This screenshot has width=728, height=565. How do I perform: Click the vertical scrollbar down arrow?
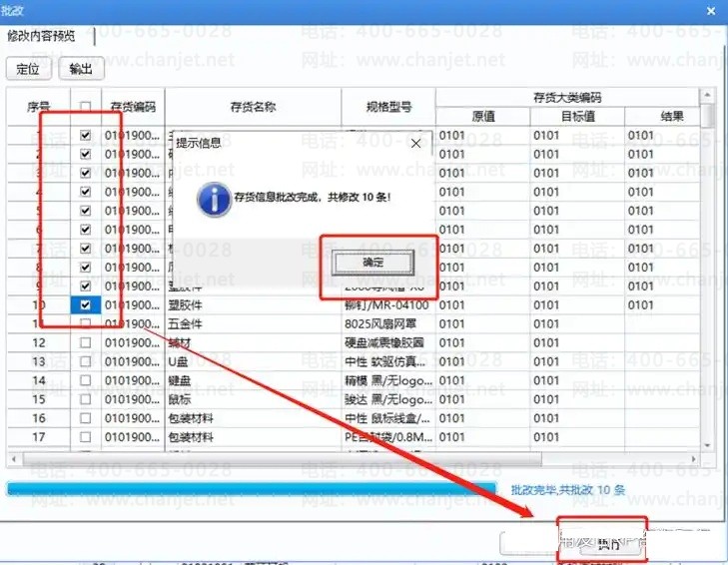click(707, 445)
